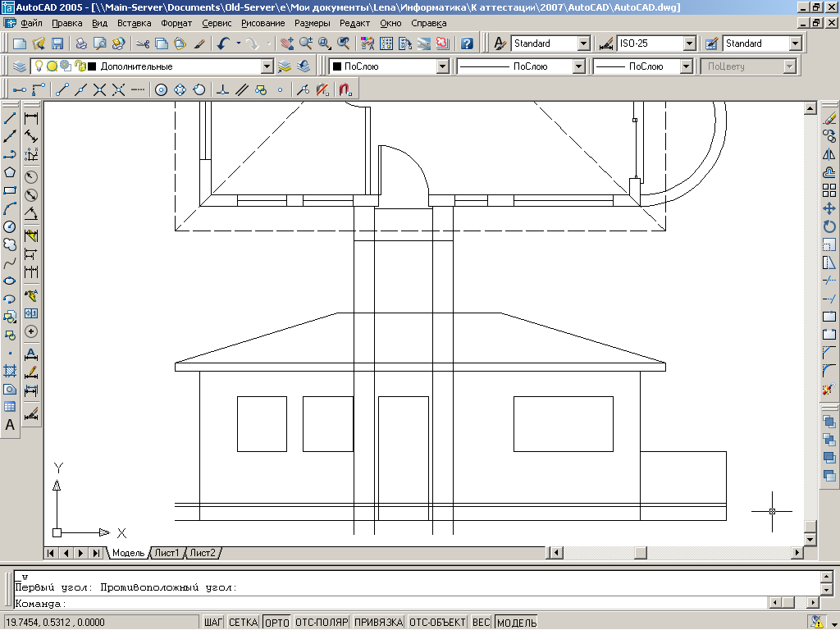Open the Layer Properties Manager
The height and width of the screenshot is (630, 840).
click(21, 66)
